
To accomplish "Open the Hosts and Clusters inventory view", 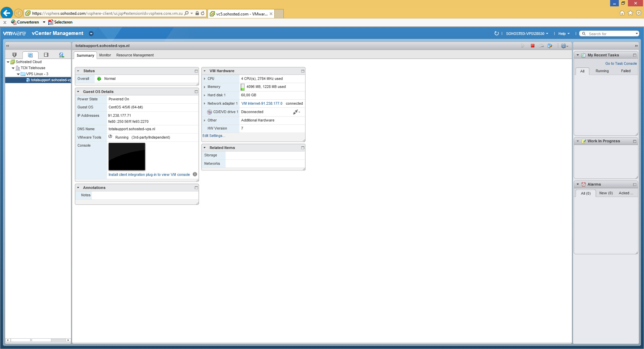I will (x=14, y=55).
